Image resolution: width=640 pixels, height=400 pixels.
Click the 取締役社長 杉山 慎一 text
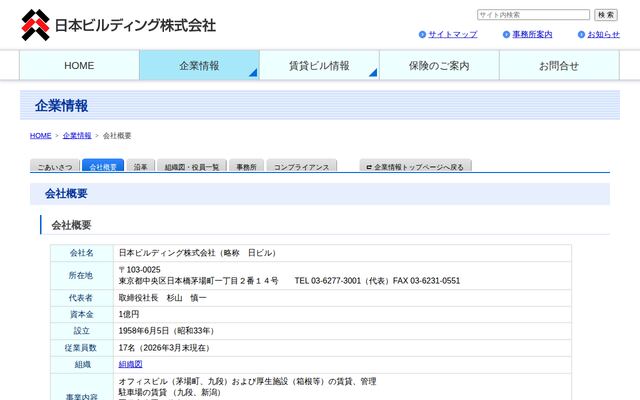click(x=162, y=298)
